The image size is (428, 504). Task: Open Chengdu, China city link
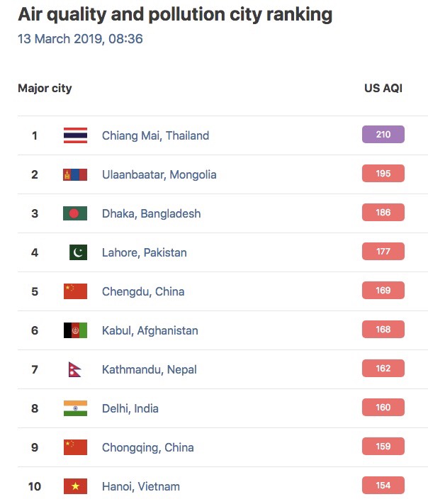[143, 291]
